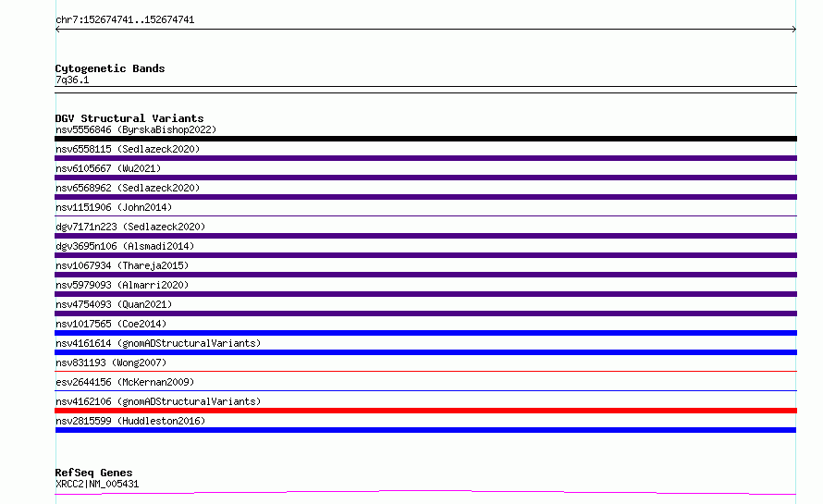Open variant dgv7171n223 (Sedlazeck2020) label
823x504 pixels.
point(130,227)
